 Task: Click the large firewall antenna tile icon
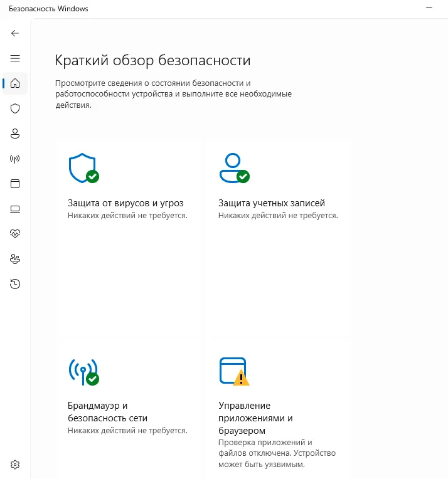(82, 371)
